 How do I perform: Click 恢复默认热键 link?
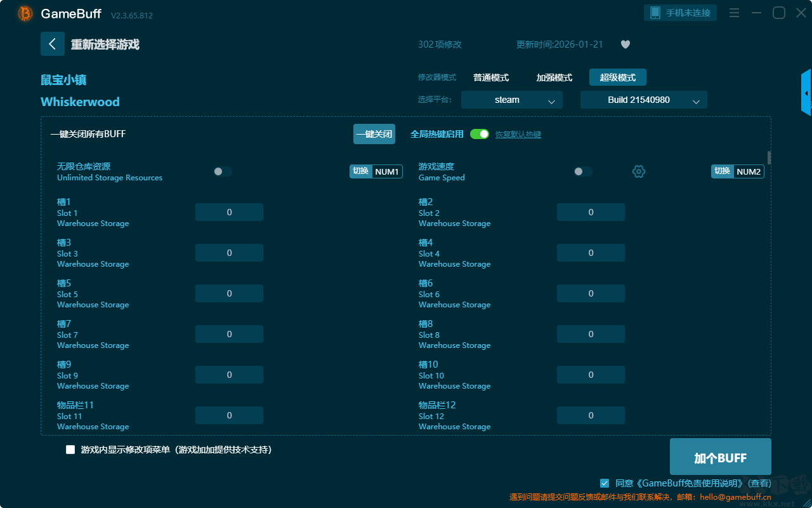point(518,135)
